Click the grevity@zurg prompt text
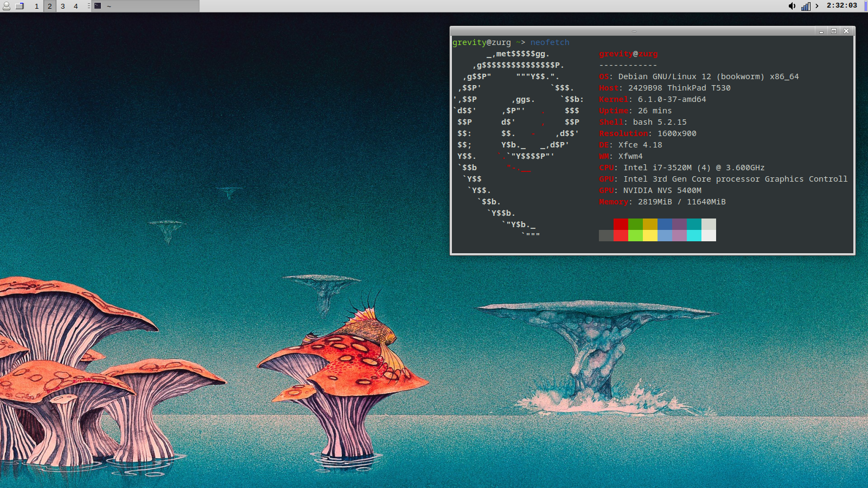 click(x=482, y=42)
